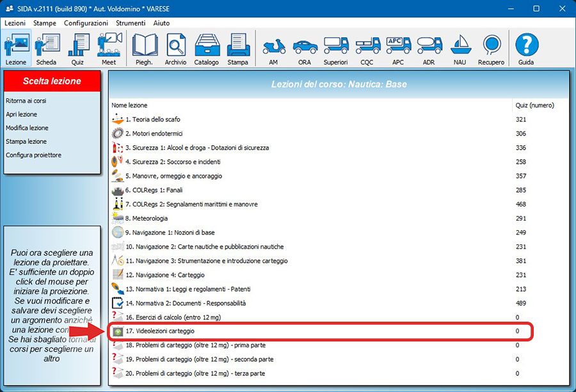This screenshot has height=392, width=576.
Task: Select the Catalogo drawer icon
Action: pos(207,49)
